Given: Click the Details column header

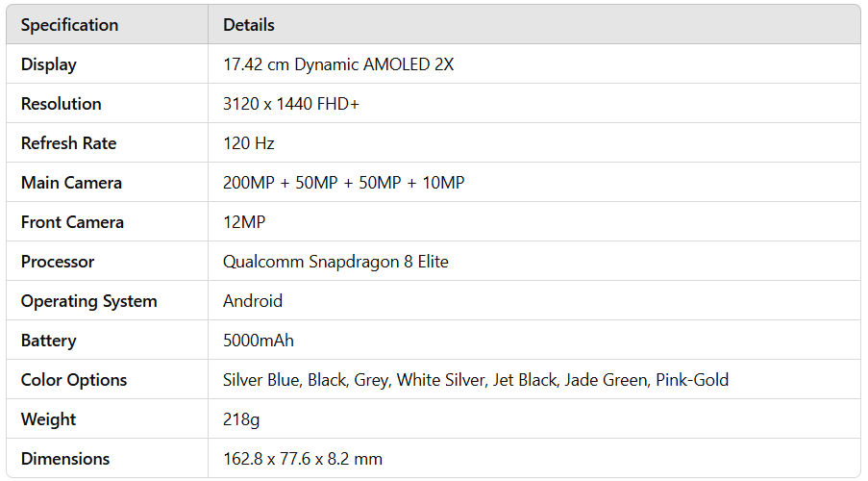Looking at the screenshot, I should (x=249, y=25).
